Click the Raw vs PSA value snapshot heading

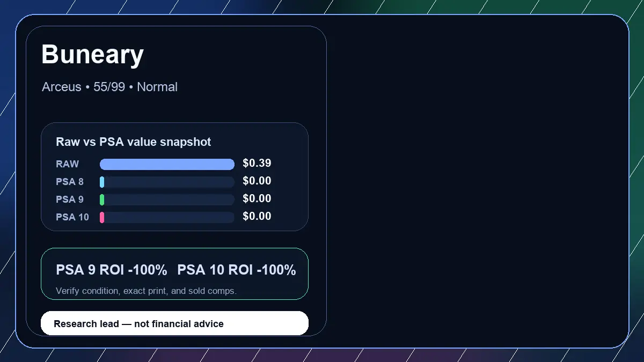133,142
